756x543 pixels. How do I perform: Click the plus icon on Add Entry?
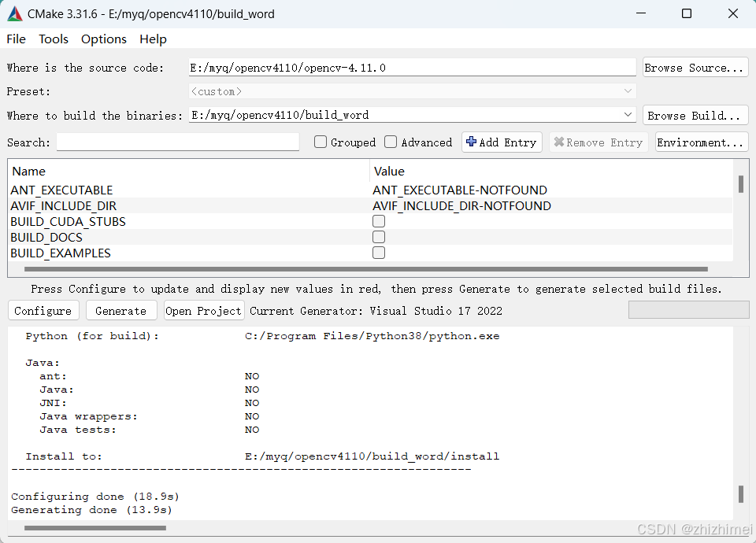471,142
